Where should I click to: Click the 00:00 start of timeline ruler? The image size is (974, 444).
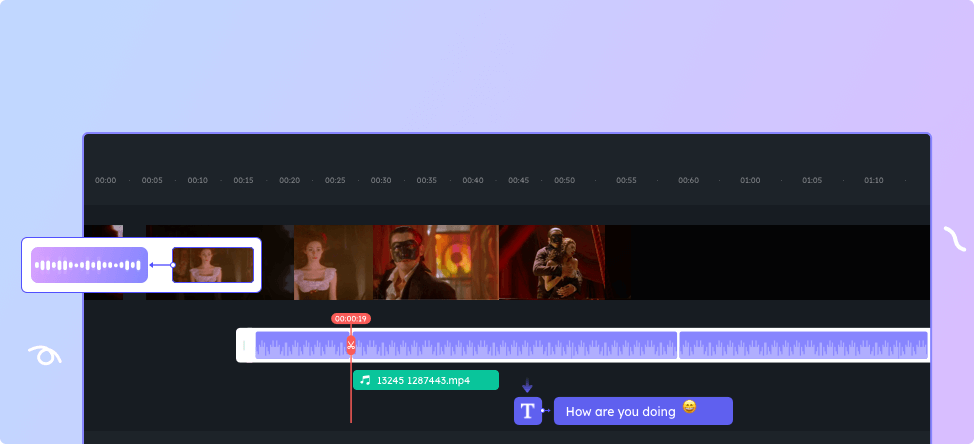click(x=106, y=181)
